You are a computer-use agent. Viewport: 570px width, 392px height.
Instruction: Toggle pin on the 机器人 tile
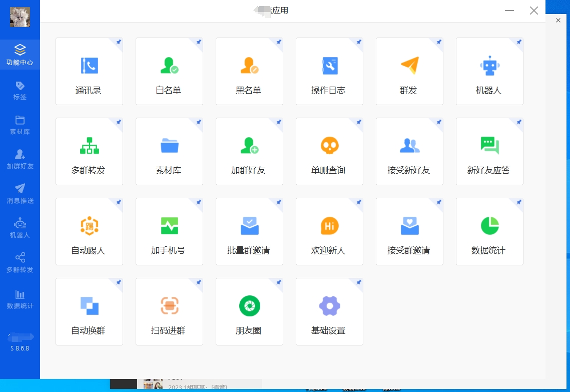click(x=519, y=42)
